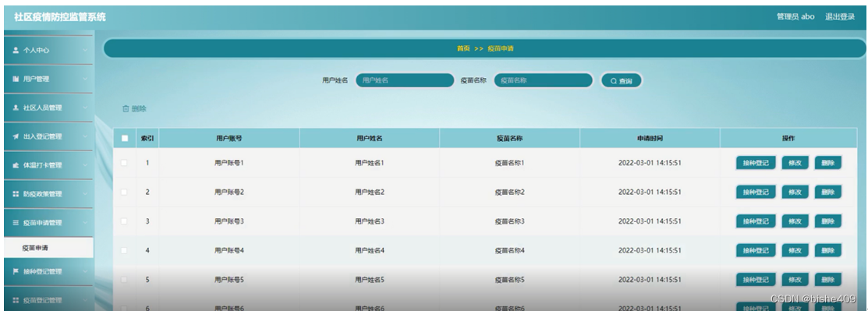Click the 社区疫情防控监管系统 title

point(60,17)
